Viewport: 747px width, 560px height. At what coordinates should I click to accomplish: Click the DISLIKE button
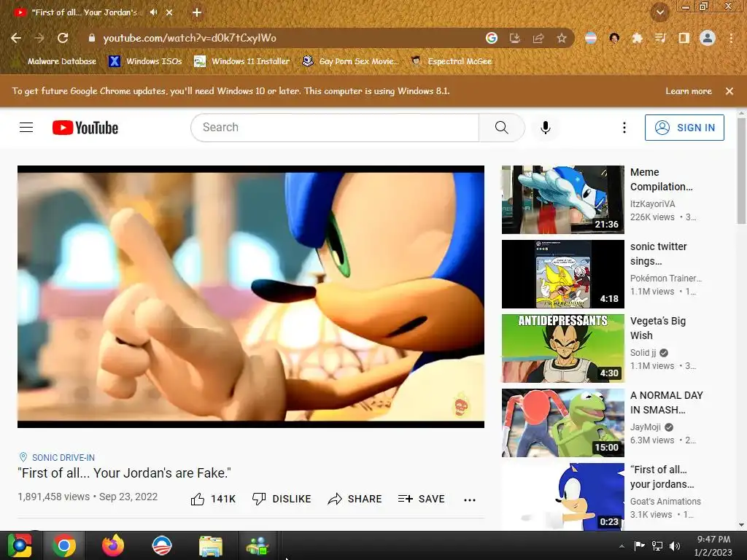point(282,499)
